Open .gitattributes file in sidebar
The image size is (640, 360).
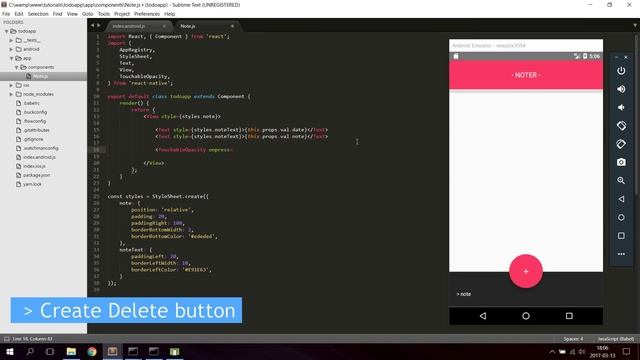36,130
